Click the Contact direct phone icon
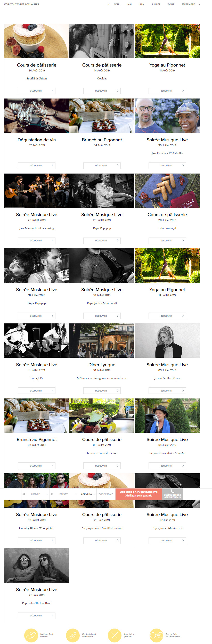Viewport: 212px width, 644px height. [73, 635]
